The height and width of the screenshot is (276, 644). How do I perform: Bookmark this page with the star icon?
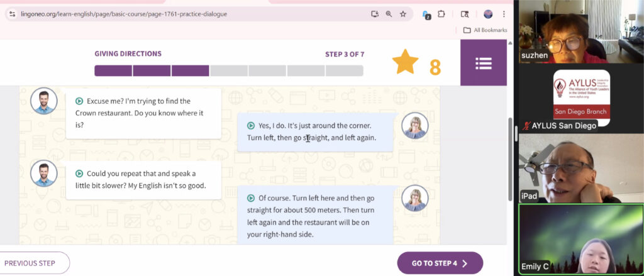tap(403, 14)
